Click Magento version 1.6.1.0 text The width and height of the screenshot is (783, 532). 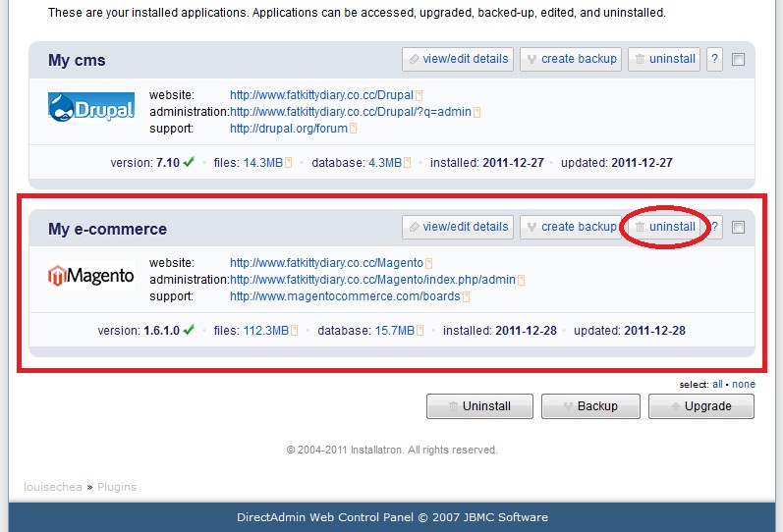click(x=139, y=331)
